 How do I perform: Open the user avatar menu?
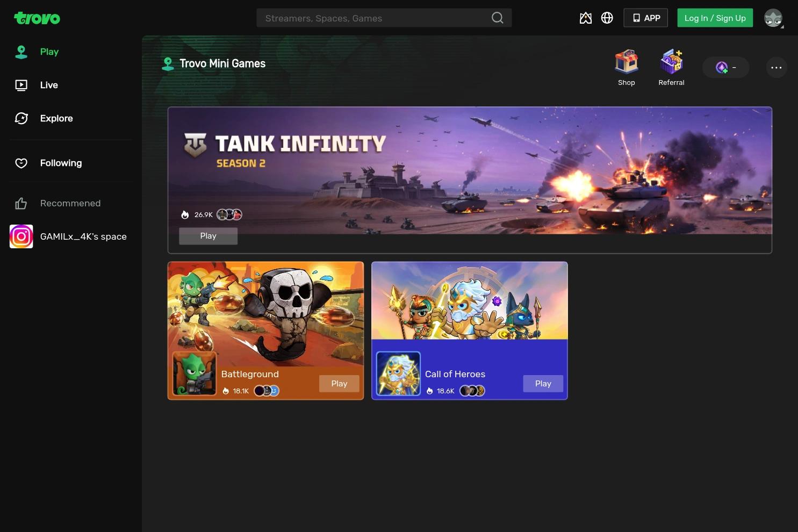[x=773, y=18]
